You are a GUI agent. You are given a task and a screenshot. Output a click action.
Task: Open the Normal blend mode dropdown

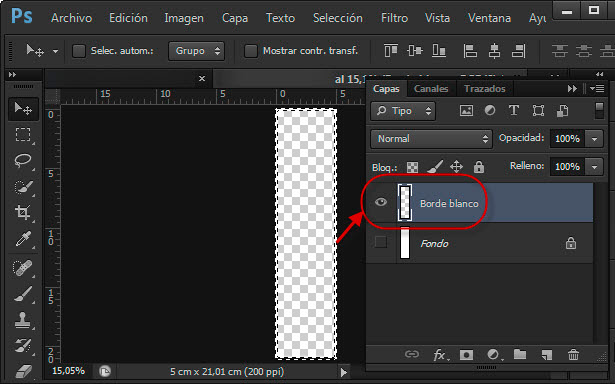(431, 139)
